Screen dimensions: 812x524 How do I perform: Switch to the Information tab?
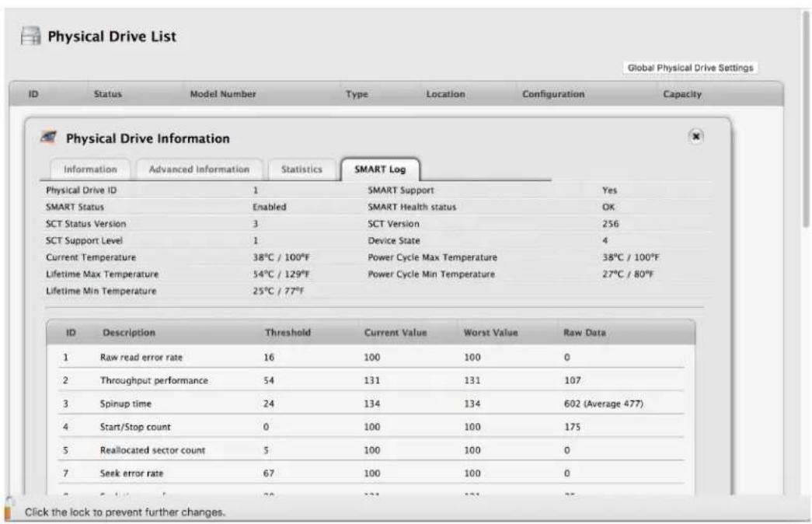[x=90, y=169]
